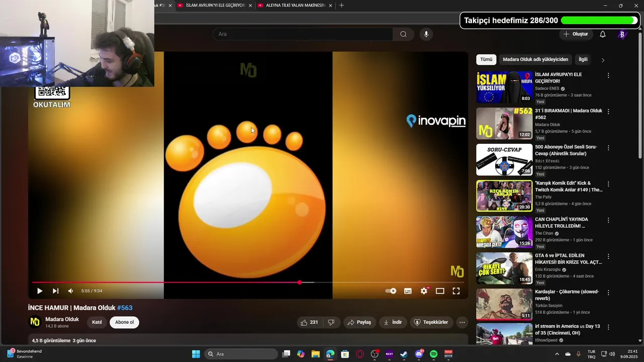
Task: Switch to theater mode
Action: coord(440,291)
